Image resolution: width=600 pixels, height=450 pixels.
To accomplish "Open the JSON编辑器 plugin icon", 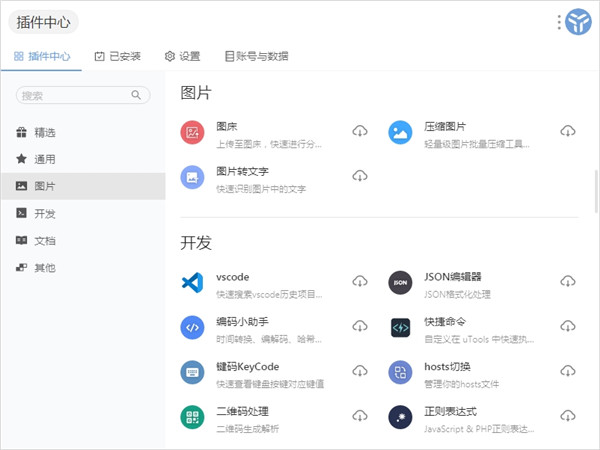I will click(400, 282).
